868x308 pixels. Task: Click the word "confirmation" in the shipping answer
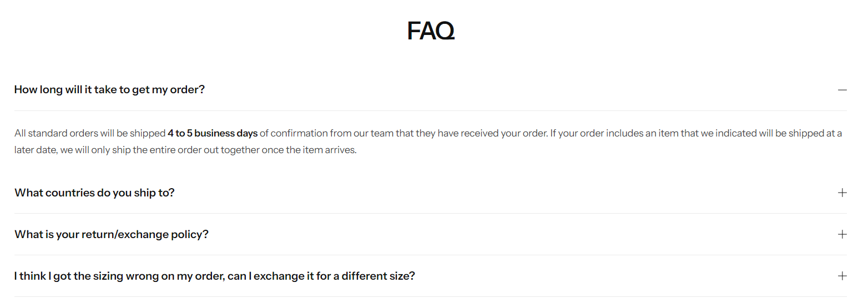[299, 133]
